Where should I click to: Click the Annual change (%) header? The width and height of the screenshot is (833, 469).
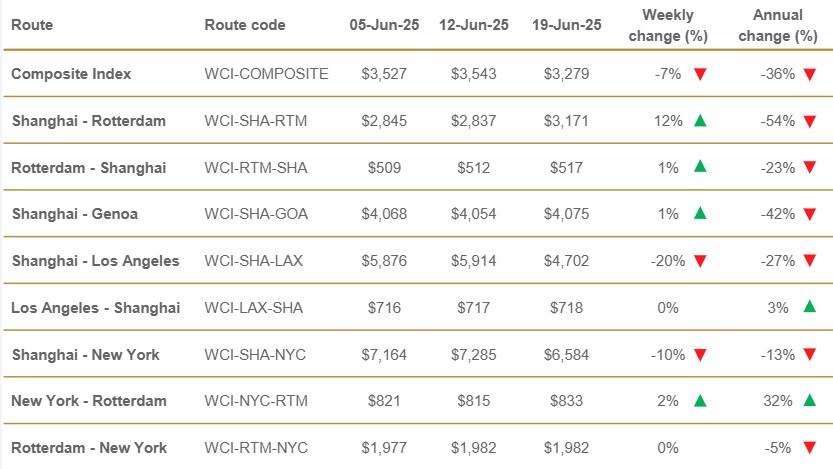pyautogui.click(x=780, y=25)
